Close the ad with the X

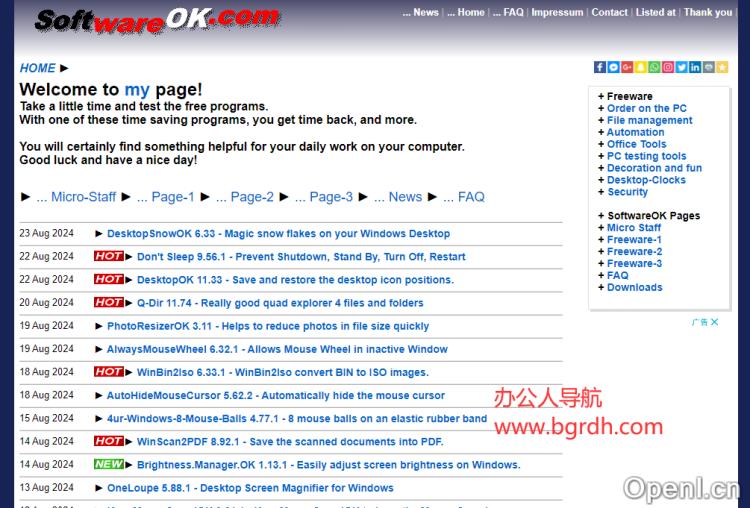click(x=714, y=322)
